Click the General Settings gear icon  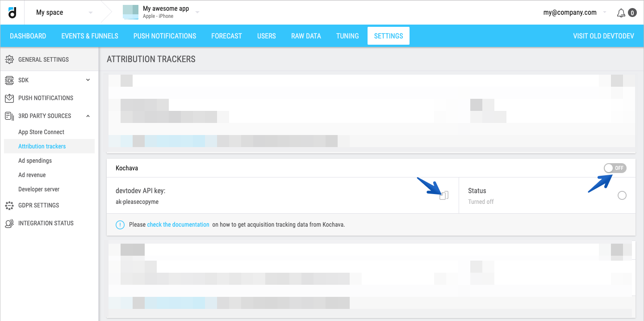coord(9,59)
